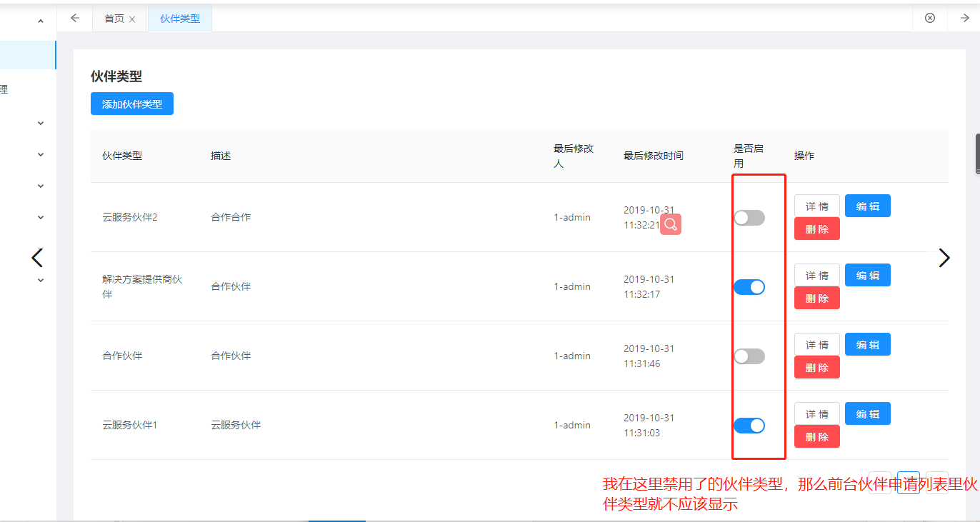980x522 pixels.
Task: Click the 2019-10-31 11:31:46 timestamp
Action: pos(649,356)
